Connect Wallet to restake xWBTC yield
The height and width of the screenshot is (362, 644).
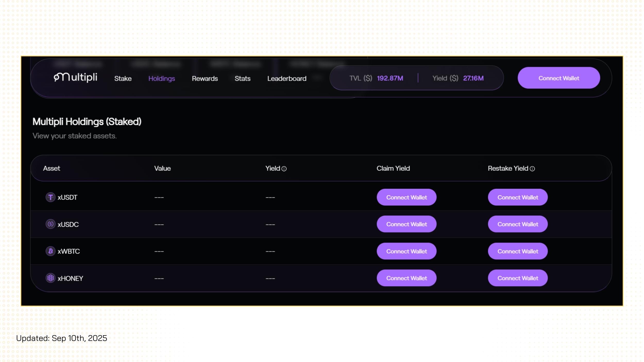click(x=518, y=251)
